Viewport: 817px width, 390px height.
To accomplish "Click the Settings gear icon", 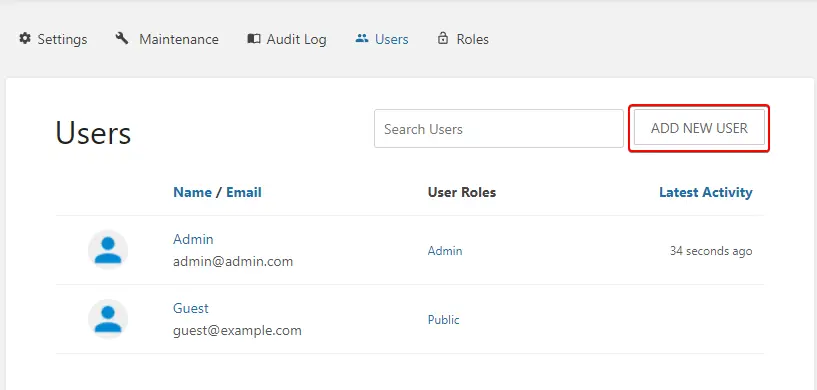I will point(24,39).
